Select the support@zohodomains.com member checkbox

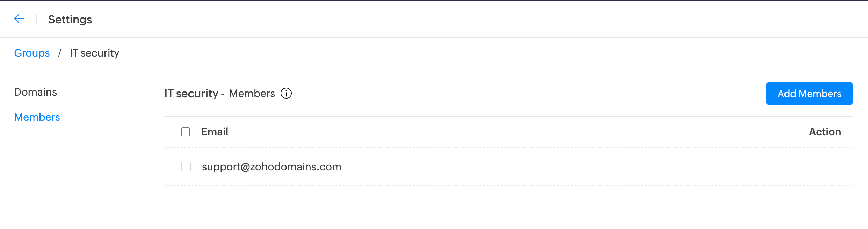pyautogui.click(x=186, y=167)
